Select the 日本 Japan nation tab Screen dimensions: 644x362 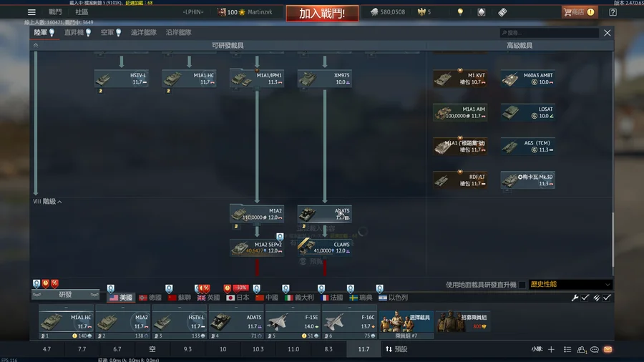(x=238, y=298)
